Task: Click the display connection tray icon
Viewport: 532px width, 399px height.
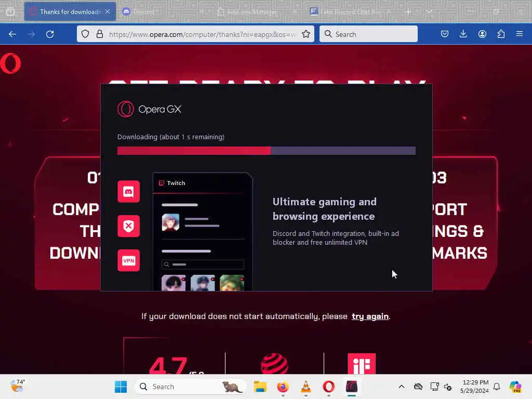Action: (434, 387)
